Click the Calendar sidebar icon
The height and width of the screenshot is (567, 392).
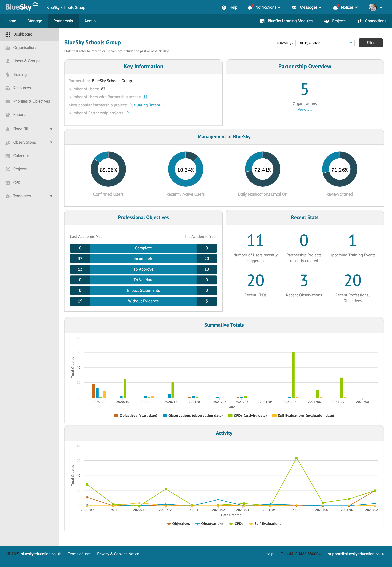click(x=8, y=156)
